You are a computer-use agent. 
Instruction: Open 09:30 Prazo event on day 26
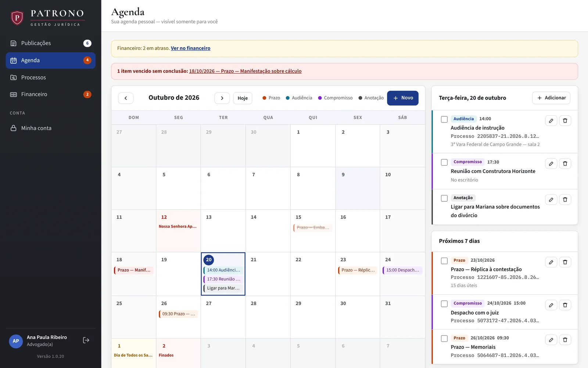coord(178,314)
